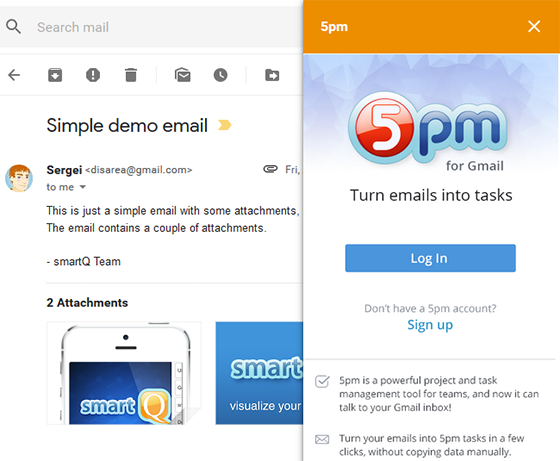Viewport: 560px width, 461px height.
Task: Expand the 'to me' recipient details
Action: [82, 187]
